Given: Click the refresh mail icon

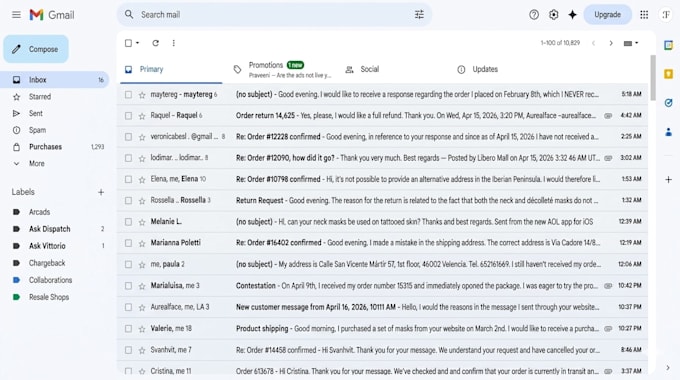Looking at the screenshot, I should coord(155,43).
